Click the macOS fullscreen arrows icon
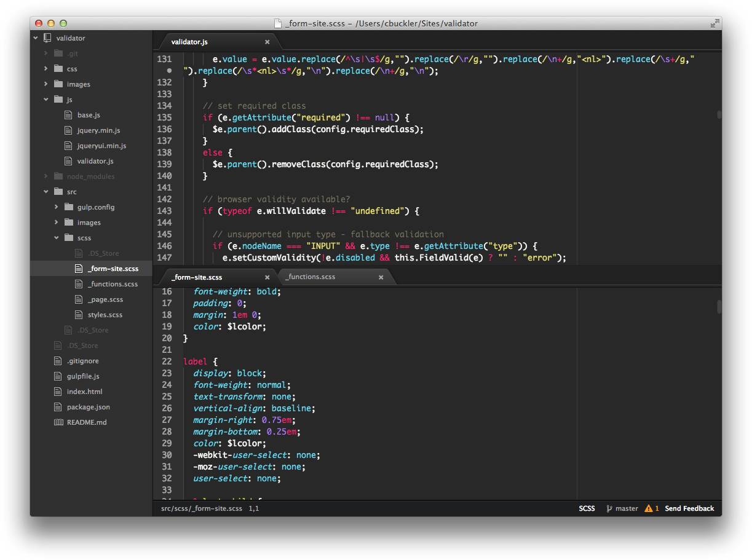The height and width of the screenshot is (560, 752). pyautogui.click(x=714, y=23)
